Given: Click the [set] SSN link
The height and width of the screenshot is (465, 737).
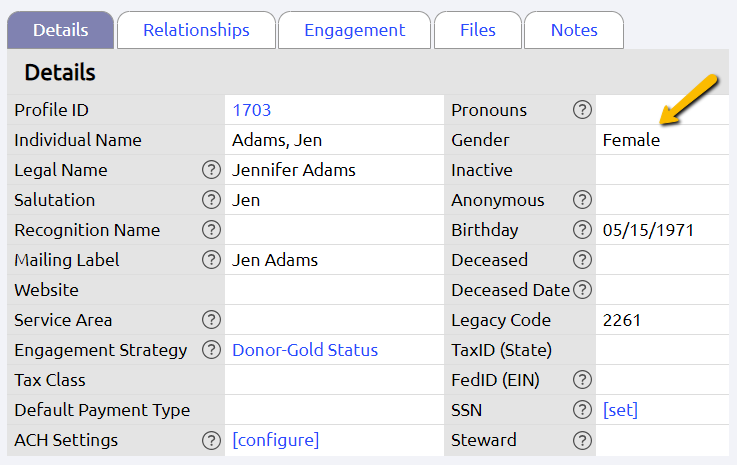Looking at the screenshot, I should (x=620, y=410).
